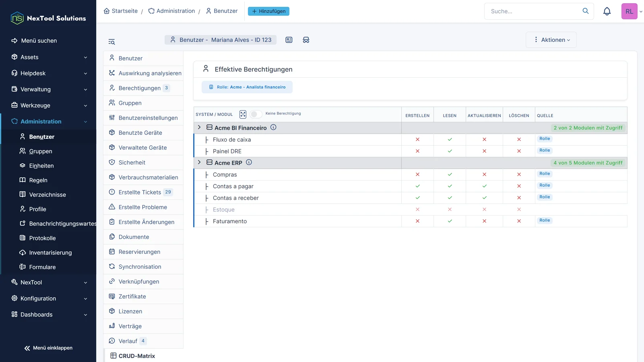Click the car icon beside user title
Viewport: 644px width, 362px height.
(x=306, y=40)
